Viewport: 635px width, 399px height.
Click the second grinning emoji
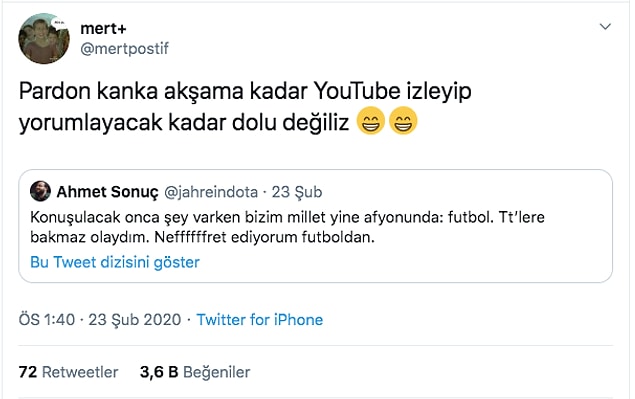tap(403, 121)
